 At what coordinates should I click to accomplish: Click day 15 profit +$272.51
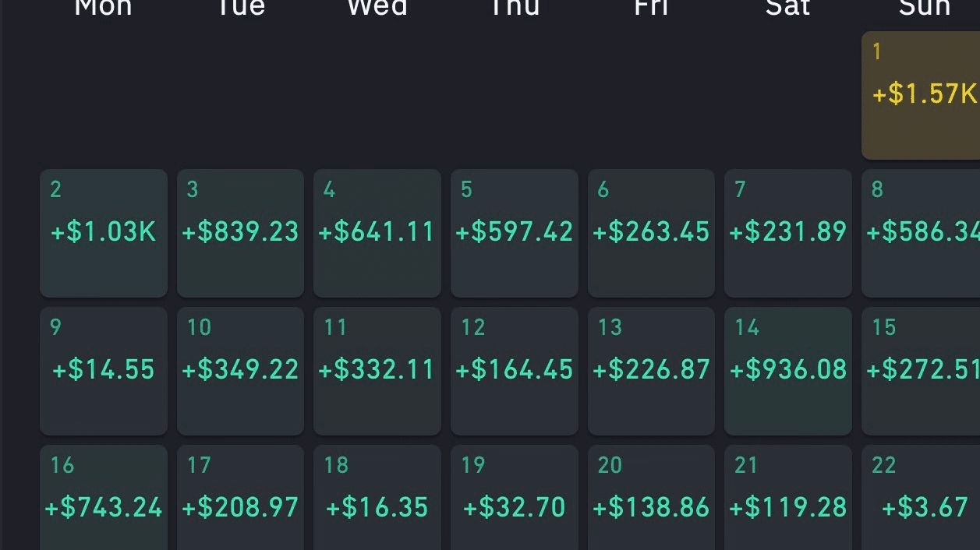(x=921, y=371)
